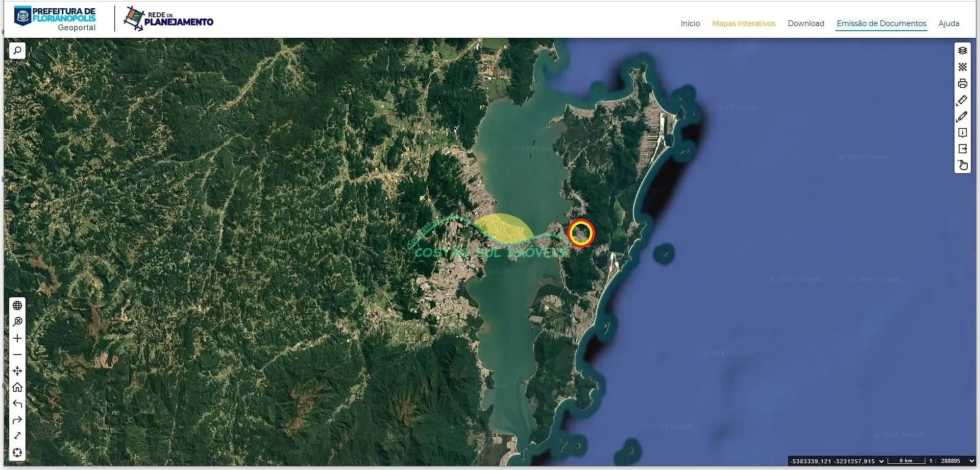Click the globe full-extent icon
Screen dimensions: 980x470
pos(17,306)
